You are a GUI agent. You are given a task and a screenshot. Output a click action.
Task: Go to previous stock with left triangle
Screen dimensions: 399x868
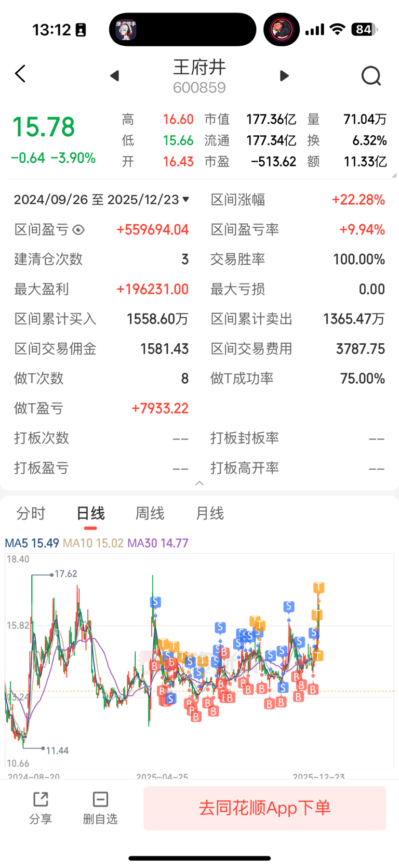[115, 76]
